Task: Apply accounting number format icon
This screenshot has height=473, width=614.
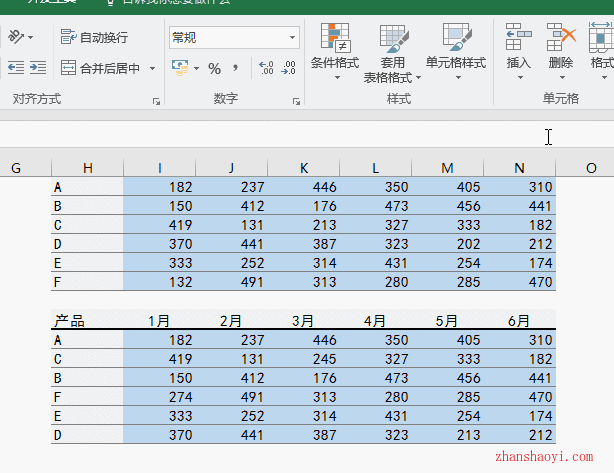Action: (x=180, y=68)
